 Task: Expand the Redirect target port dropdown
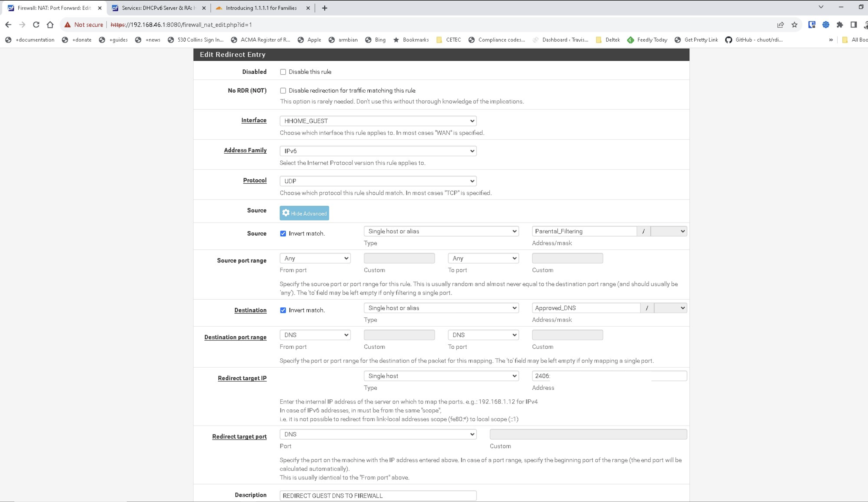pos(378,434)
